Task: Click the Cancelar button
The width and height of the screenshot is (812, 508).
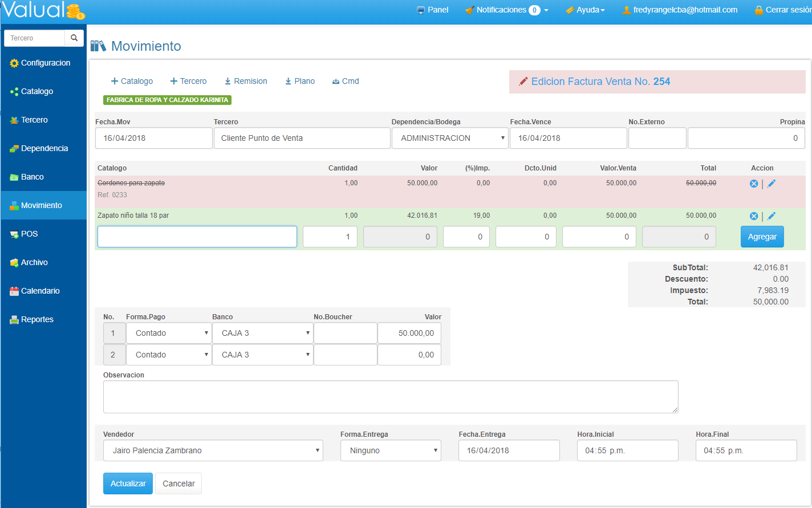Action: pos(178,483)
